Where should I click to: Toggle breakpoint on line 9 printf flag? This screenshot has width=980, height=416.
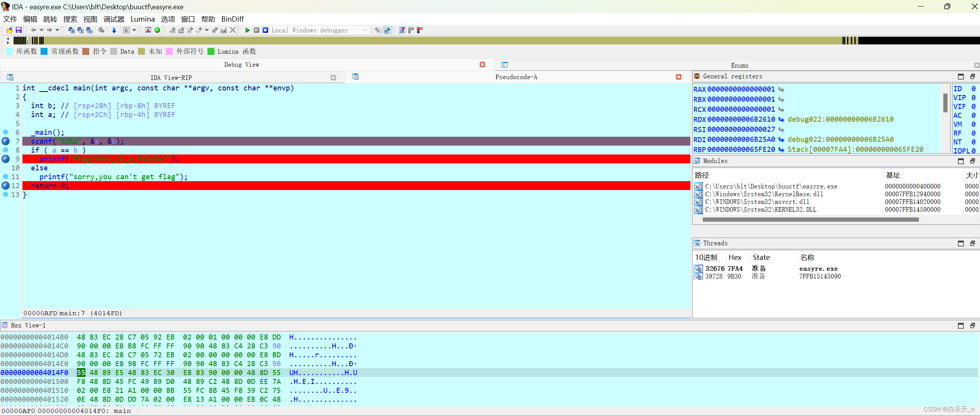[x=6, y=159]
